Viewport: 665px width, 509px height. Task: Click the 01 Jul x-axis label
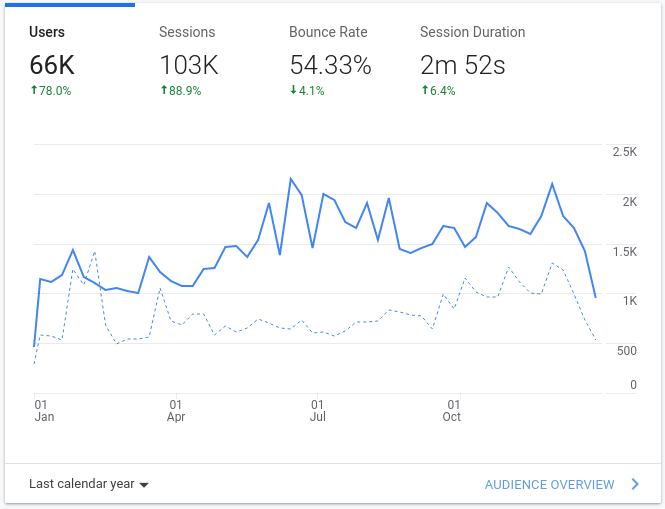click(317, 410)
